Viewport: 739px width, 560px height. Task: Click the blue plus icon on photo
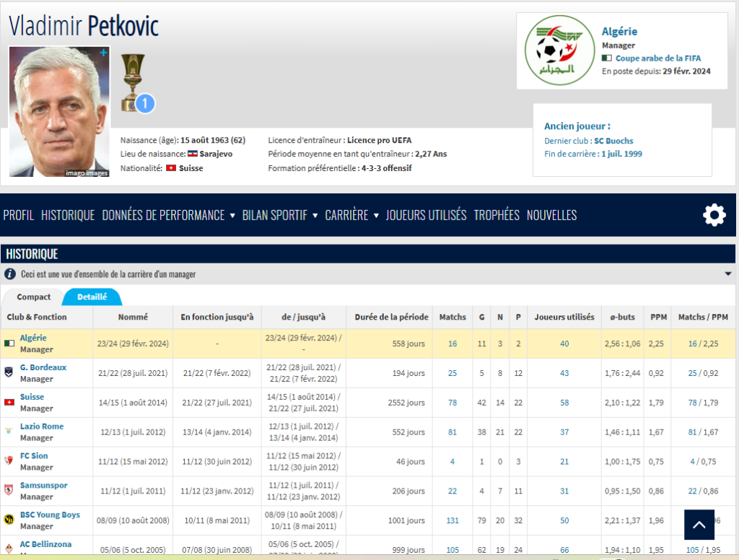coord(103,53)
